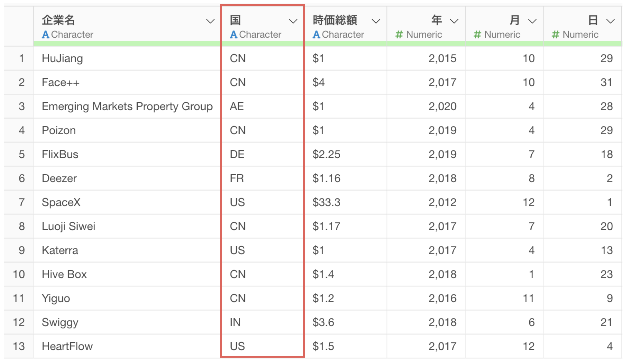Viewport: 641px width, 364px height.
Task: Click the Poizon company cell
Action: coord(127,130)
